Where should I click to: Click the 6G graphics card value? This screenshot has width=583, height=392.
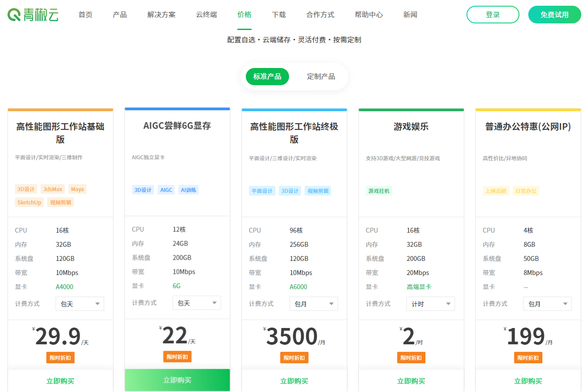coord(177,286)
